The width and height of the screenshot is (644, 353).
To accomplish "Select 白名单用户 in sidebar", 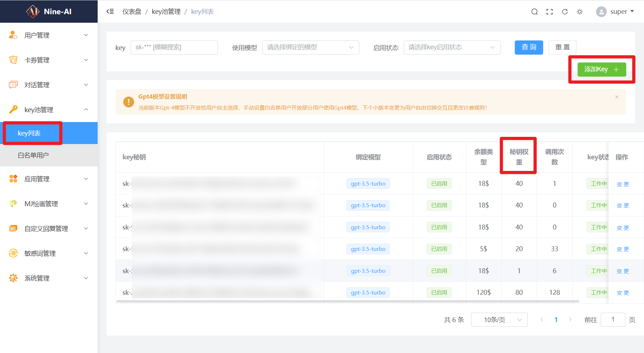I will [33, 155].
